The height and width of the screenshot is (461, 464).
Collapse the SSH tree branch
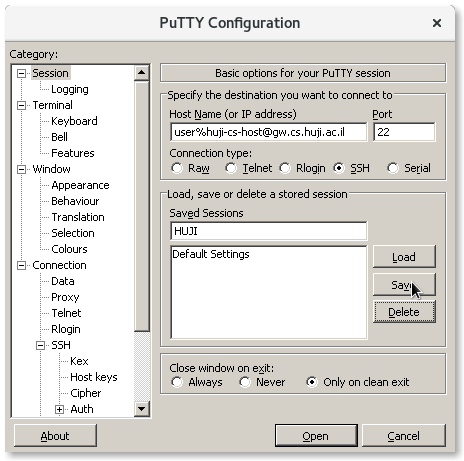(40, 345)
